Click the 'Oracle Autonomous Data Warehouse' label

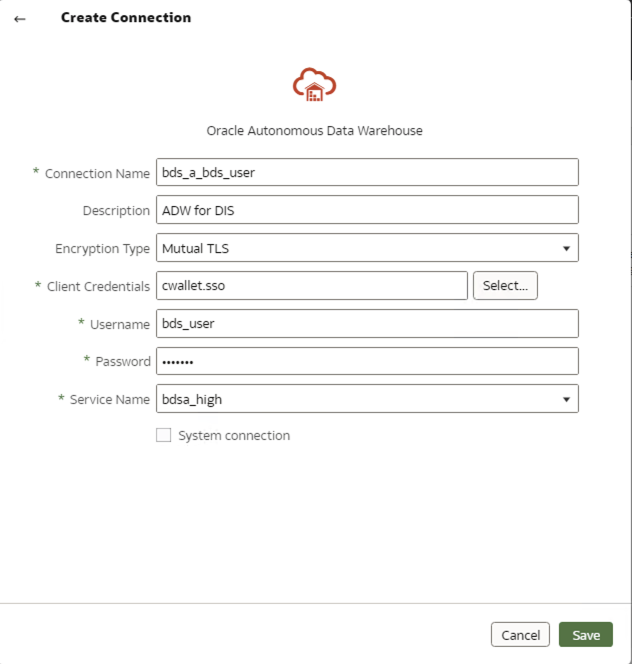(314, 130)
